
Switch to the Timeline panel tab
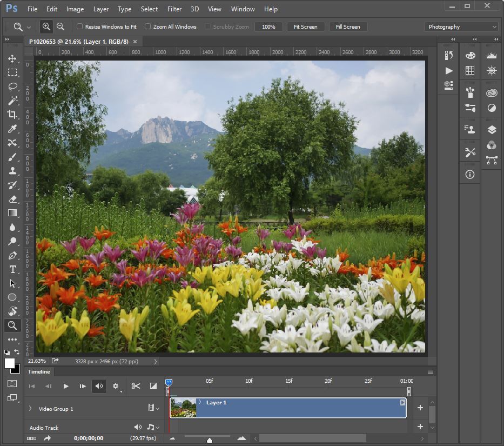tap(39, 372)
